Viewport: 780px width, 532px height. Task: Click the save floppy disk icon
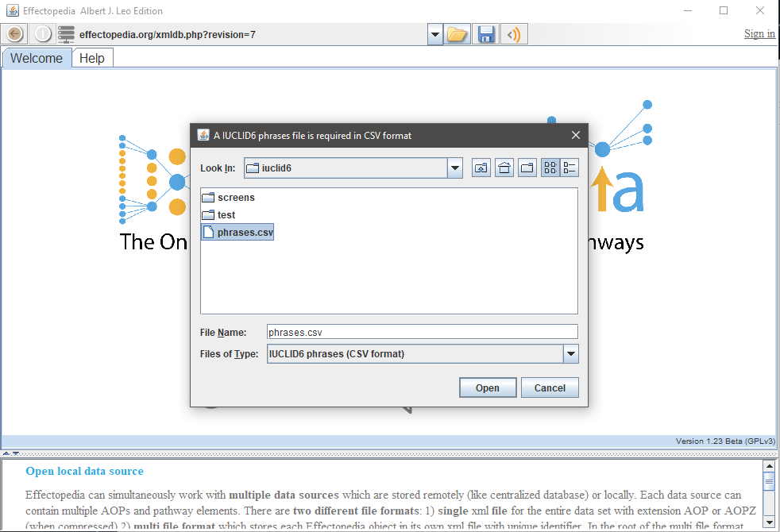(485, 34)
